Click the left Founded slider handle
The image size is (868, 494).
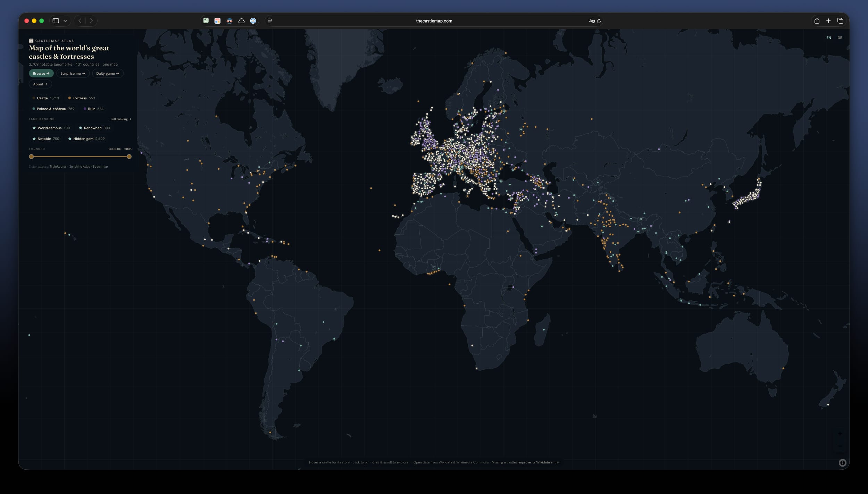coord(31,157)
